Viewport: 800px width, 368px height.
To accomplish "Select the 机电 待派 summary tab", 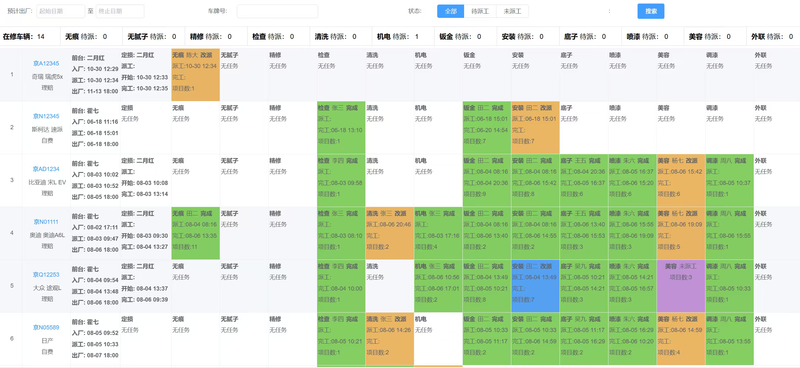I will [403, 37].
